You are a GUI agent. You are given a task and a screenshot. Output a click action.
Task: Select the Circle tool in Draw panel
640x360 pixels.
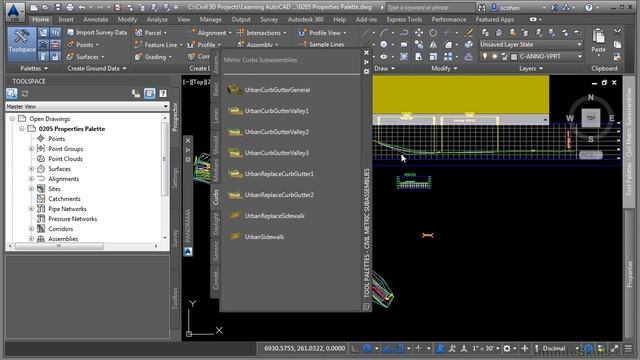click(384, 44)
